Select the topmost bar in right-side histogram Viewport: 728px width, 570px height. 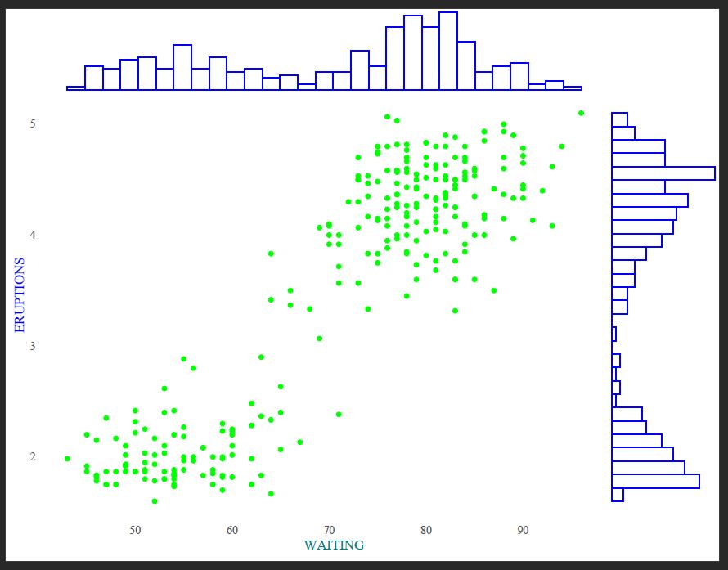(x=619, y=119)
